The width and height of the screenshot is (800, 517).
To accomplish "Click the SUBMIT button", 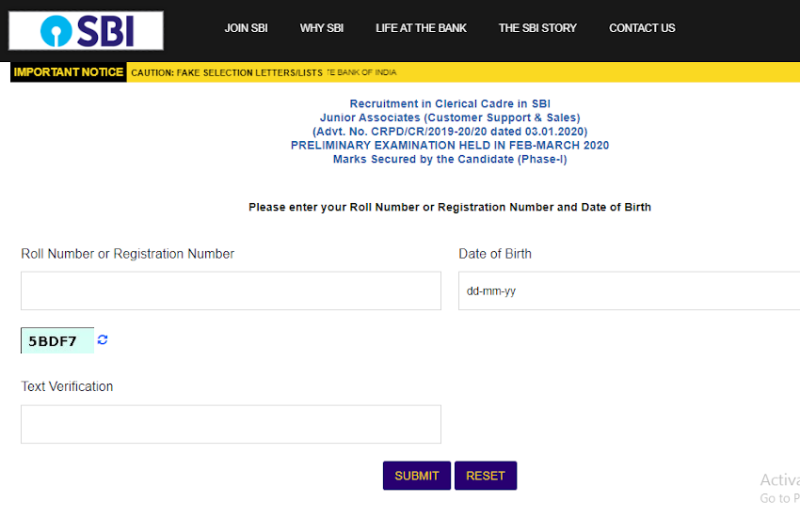I will click(417, 476).
